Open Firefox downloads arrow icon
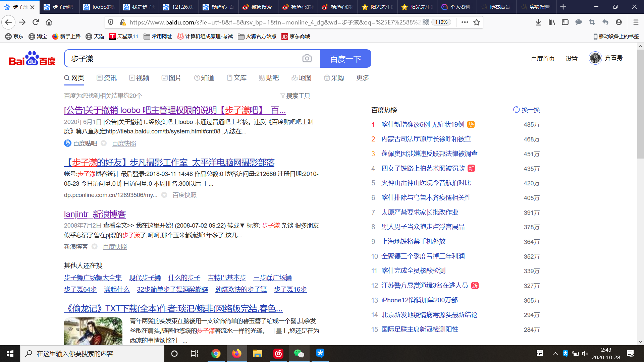Image resolution: width=644 pixels, height=362 pixels. click(538, 22)
